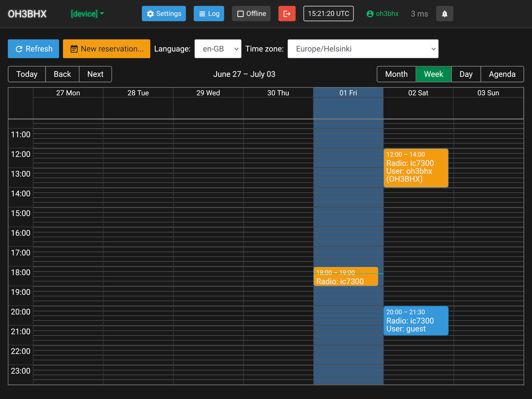532x399 pixels.
Task: Expand the [device] dropdown menu
Action: pyautogui.click(x=87, y=14)
